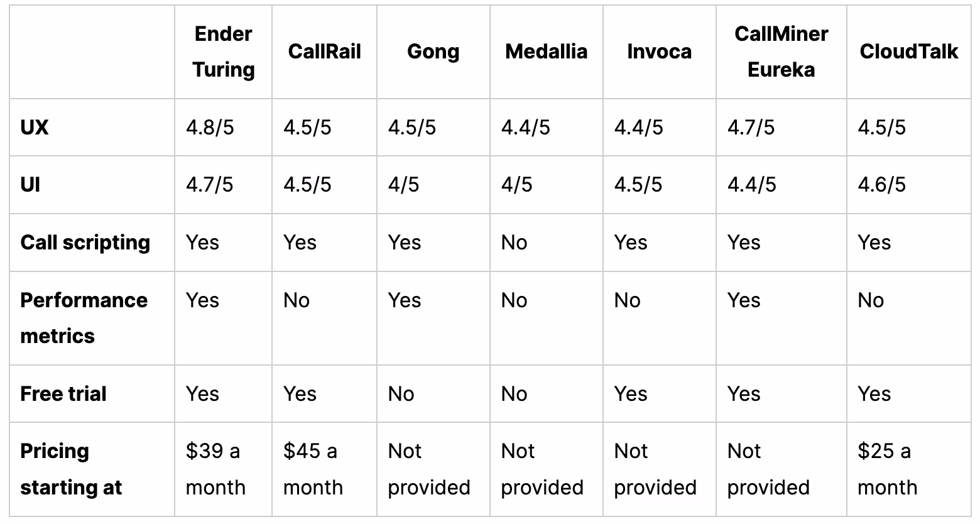Click the Gong column header
Screen dimensions: 980x524
(433, 52)
